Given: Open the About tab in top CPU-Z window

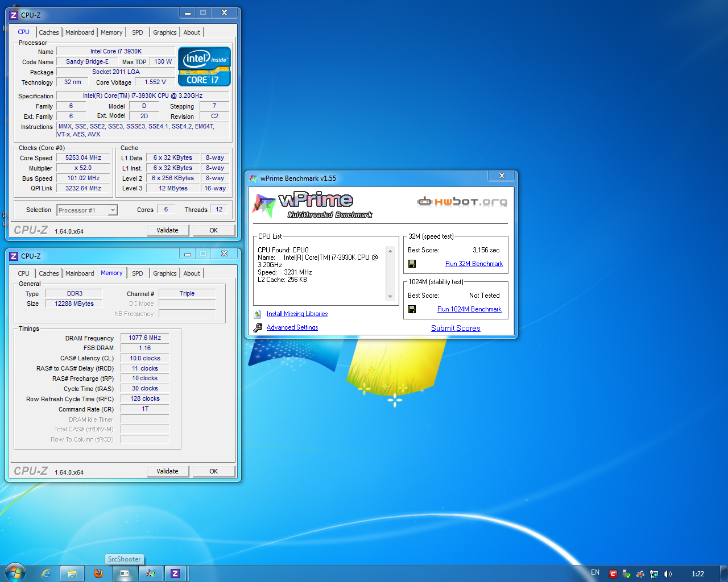Looking at the screenshot, I should pyautogui.click(x=192, y=32).
